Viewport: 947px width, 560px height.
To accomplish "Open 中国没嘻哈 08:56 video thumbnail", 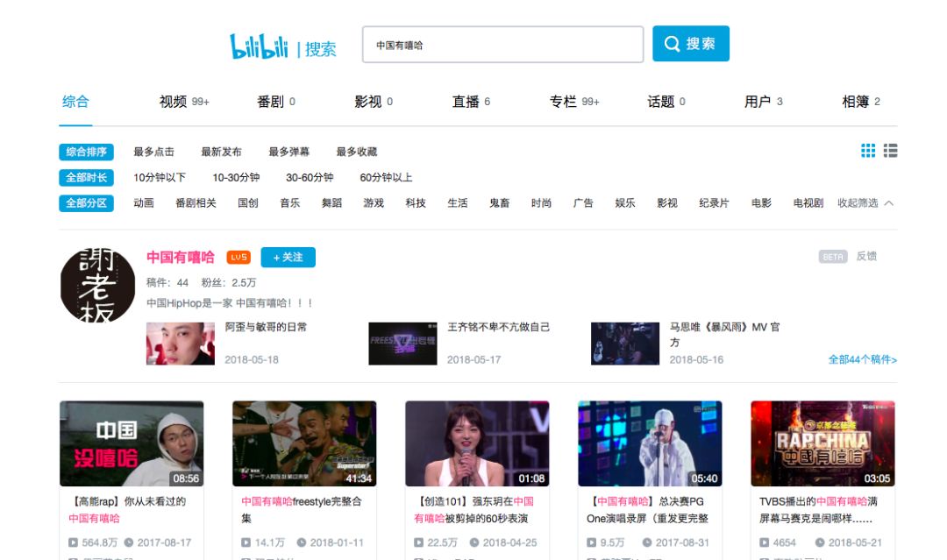I will click(x=132, y=443).
